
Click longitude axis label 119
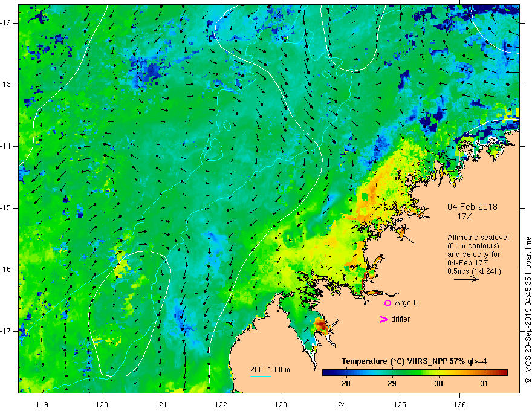[42, 404]
